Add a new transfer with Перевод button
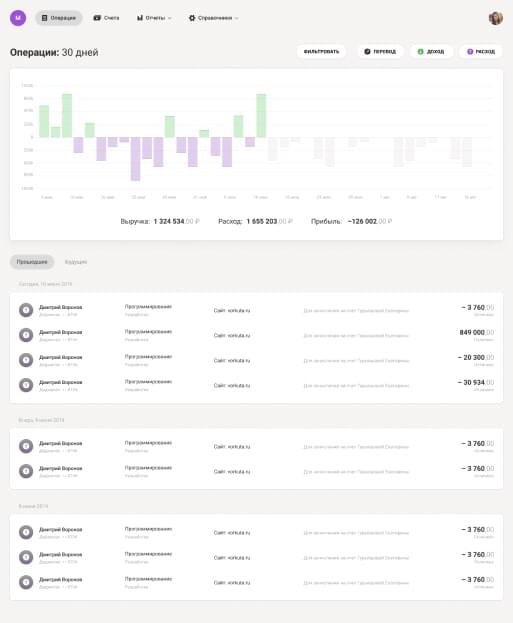 380,52
